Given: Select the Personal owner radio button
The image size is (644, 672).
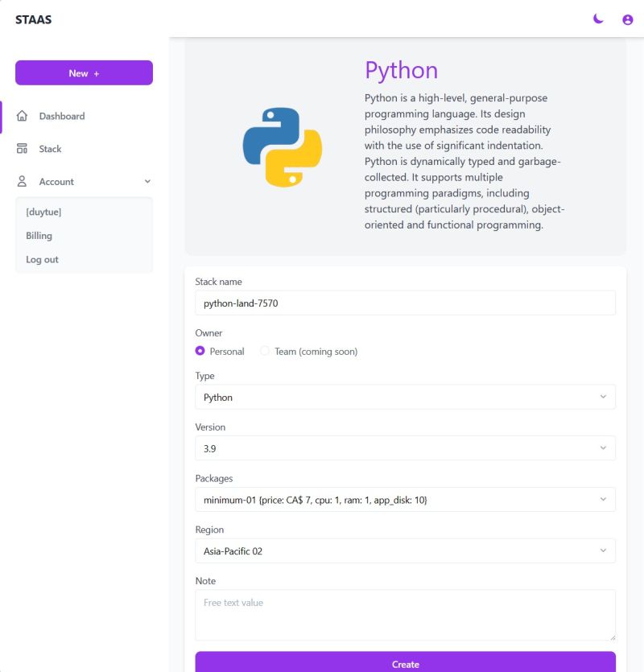Looking at the screenshot, I should 200,351.
